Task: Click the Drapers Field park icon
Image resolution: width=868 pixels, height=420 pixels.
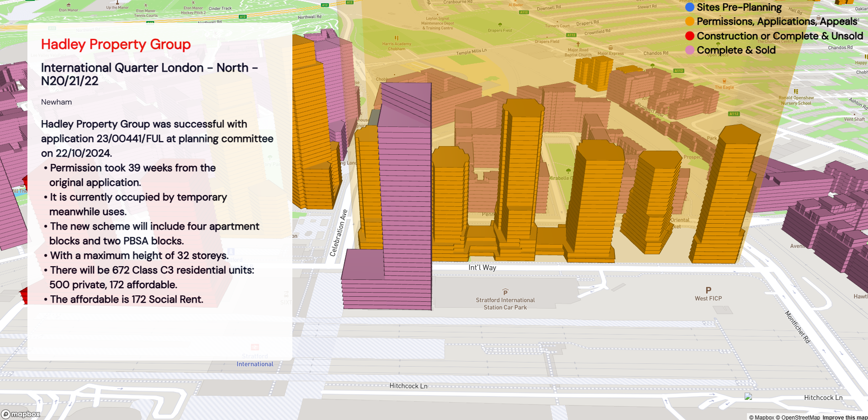Action: 500,25
